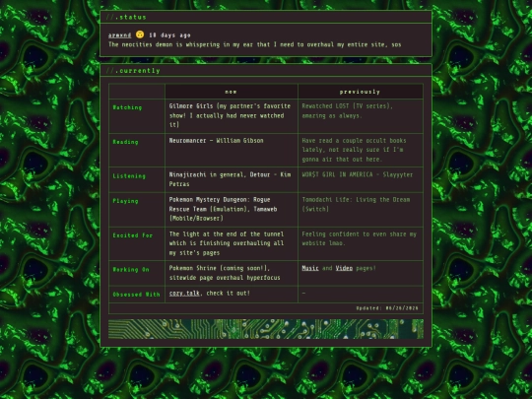Click the 'Rewatched LOST (TV series)' cell
The image size is (532, 399).
point(361,115)
